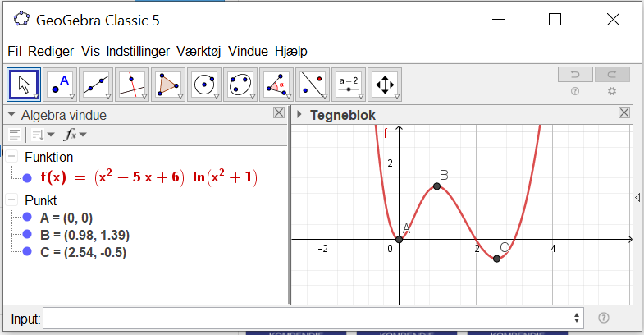
Task: Select the Polygon tool
Action: tap(168, 85)
